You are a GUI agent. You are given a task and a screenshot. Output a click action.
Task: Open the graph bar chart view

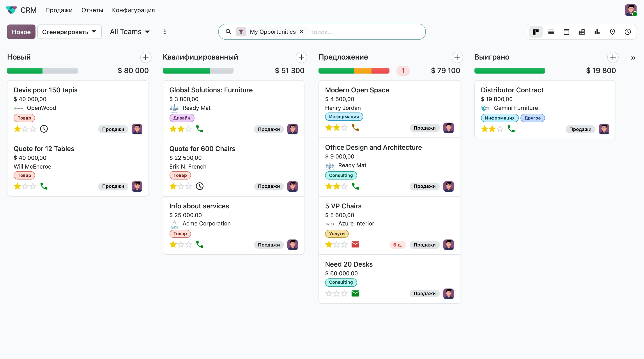click(x=597, y=32)
